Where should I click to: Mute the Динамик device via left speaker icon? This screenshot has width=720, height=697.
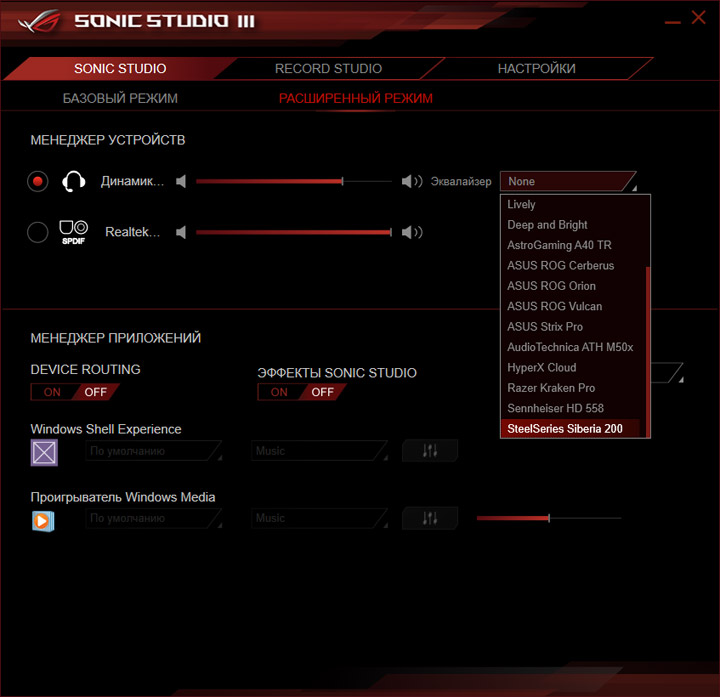[x=181, y=181]
